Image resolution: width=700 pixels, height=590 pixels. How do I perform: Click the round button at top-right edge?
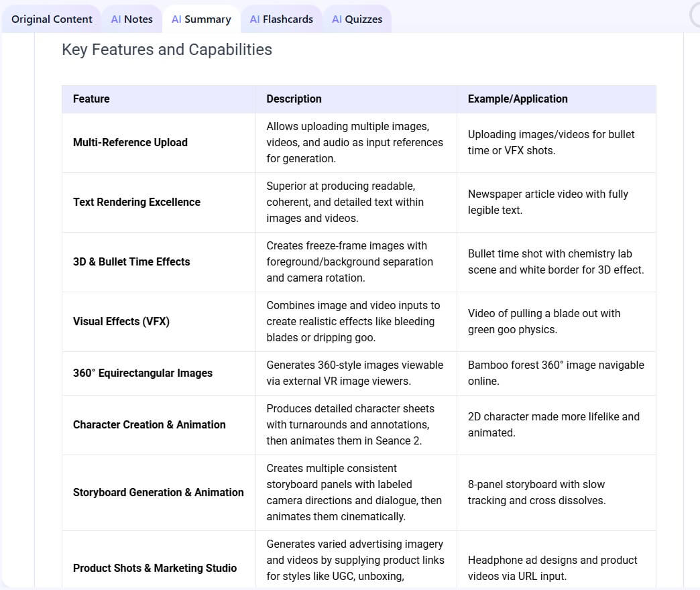pos(695,15)
